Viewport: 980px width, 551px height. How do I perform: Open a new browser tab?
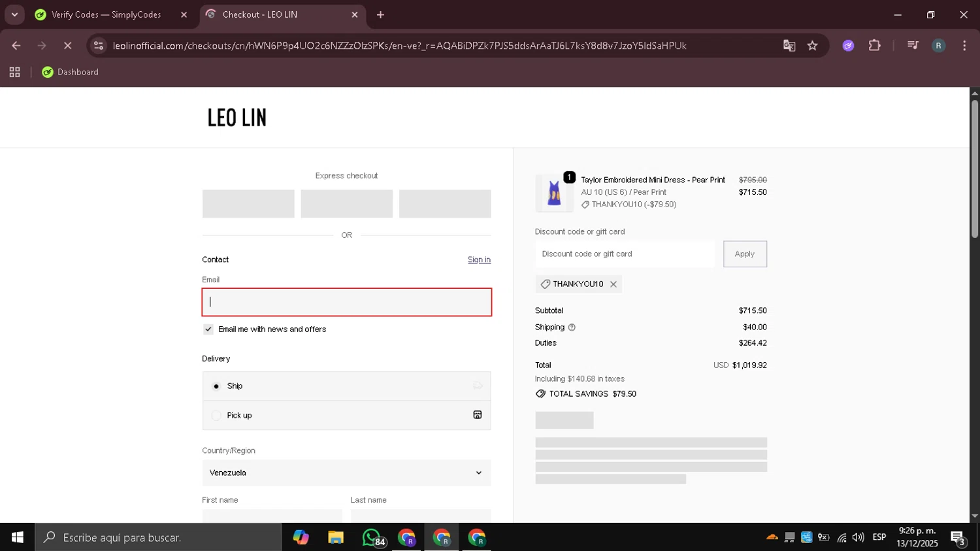(380, 14)
